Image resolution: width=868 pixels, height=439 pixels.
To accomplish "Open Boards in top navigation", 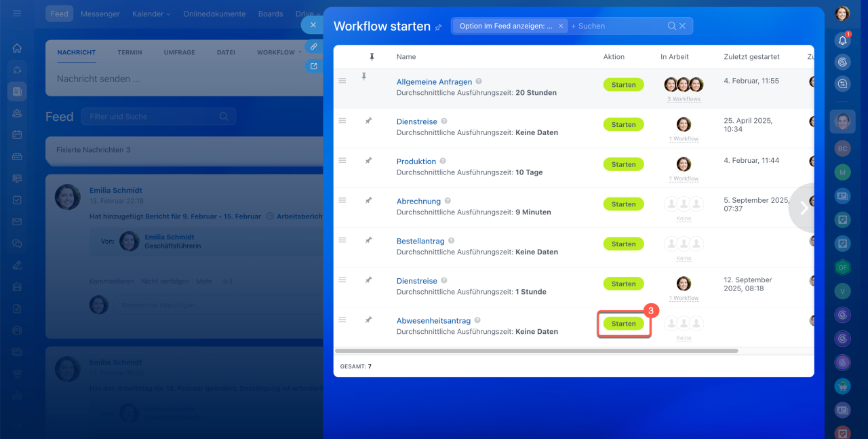I will click(x=271, y=14).
